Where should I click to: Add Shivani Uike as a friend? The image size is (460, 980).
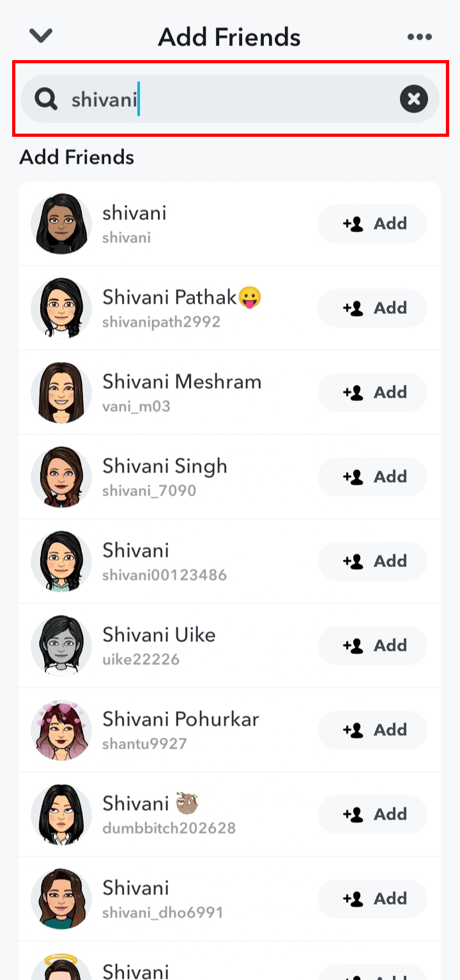[x=372, y=646]
